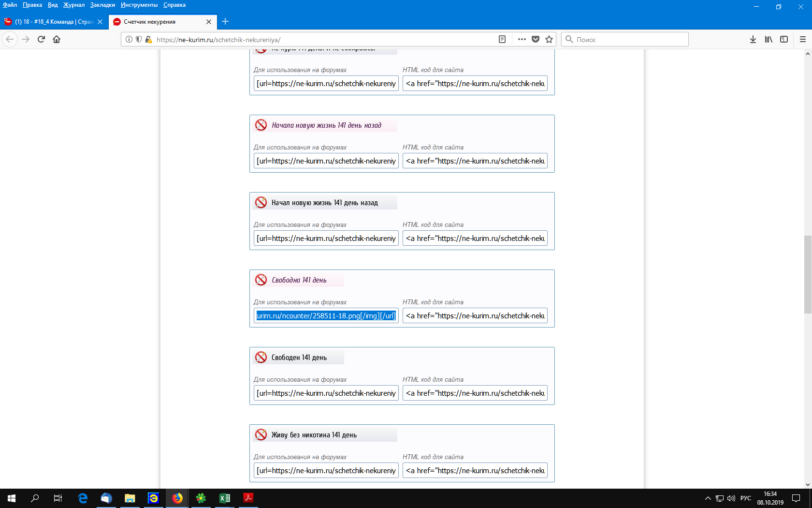Select forum code for Начал новую жизнь
812x508 pixels.
326,238
